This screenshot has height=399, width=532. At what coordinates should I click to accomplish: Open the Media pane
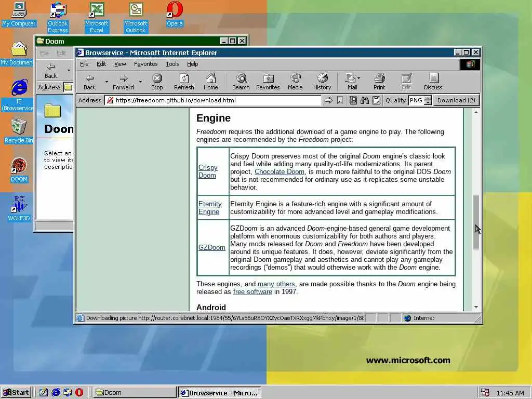pos(295,82)
